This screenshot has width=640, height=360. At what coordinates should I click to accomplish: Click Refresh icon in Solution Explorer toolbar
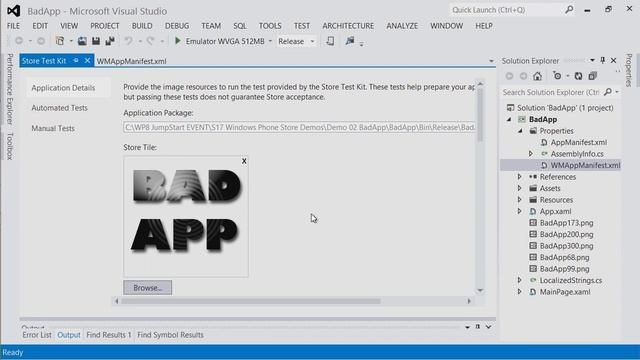[x=578, y=76]
